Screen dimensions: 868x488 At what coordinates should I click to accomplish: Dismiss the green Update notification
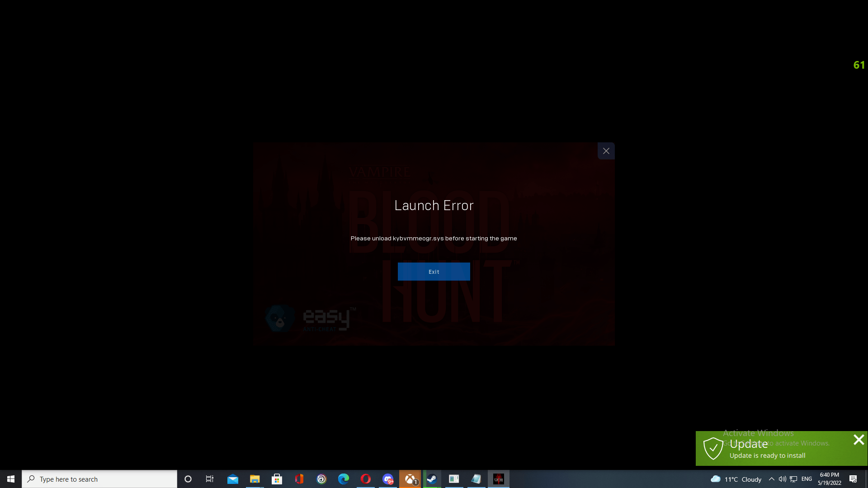pos(859,440)
